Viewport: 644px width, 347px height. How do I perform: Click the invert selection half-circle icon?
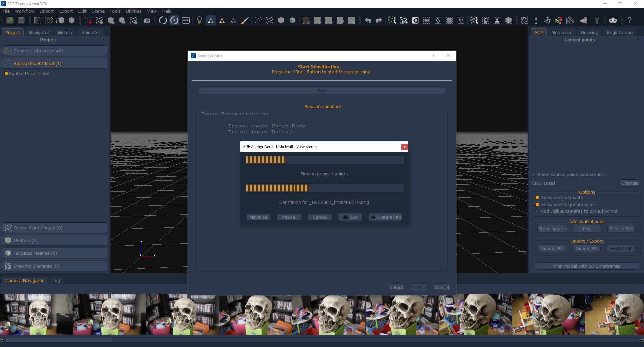[x=415, y=20]
